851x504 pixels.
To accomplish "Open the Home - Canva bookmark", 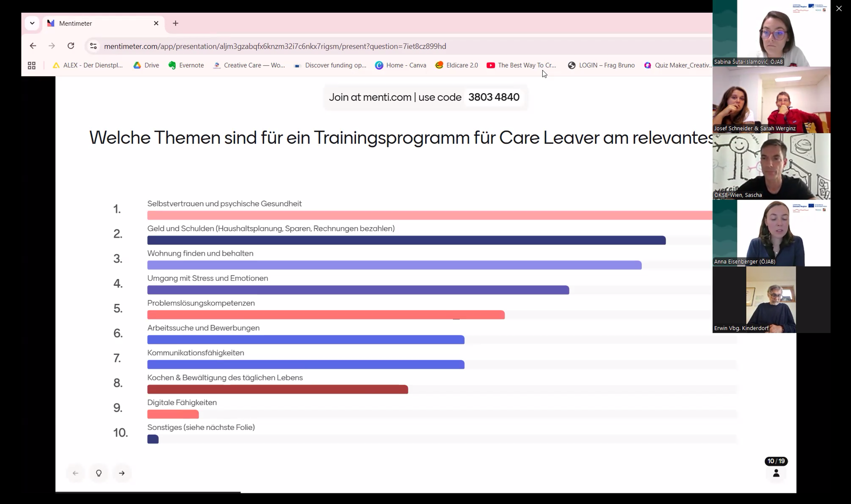I will click(x=400, y=65).
